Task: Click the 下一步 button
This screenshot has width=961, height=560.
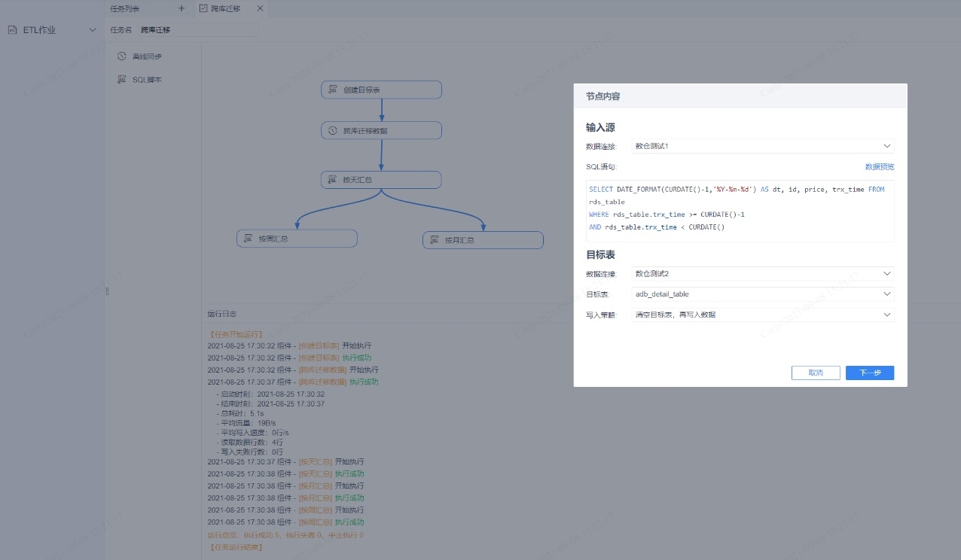Action: pyautogui.click(x=870, y=373)
